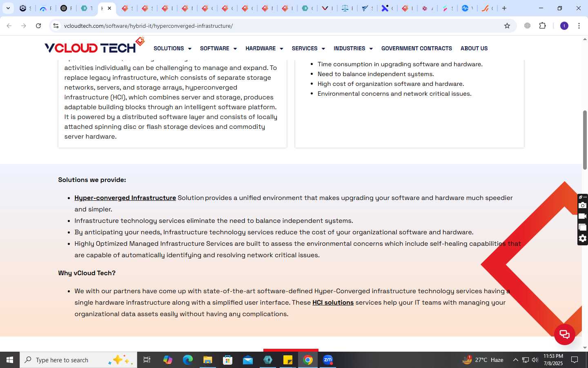The width and height of the screenshot is (588, 368).
Task: Click 'Time consumption in upgrading software' bullet
Action: tap(400, 64)
